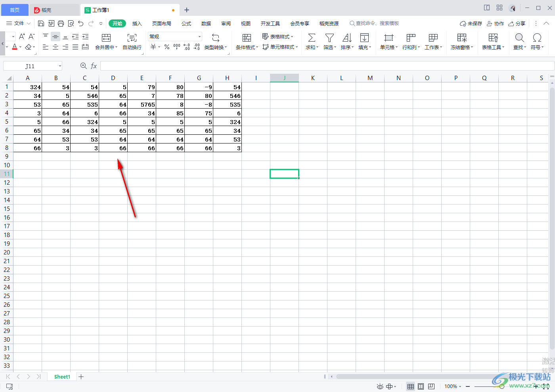
Task: Click the increase indent icon
Action: click(85, 36)
